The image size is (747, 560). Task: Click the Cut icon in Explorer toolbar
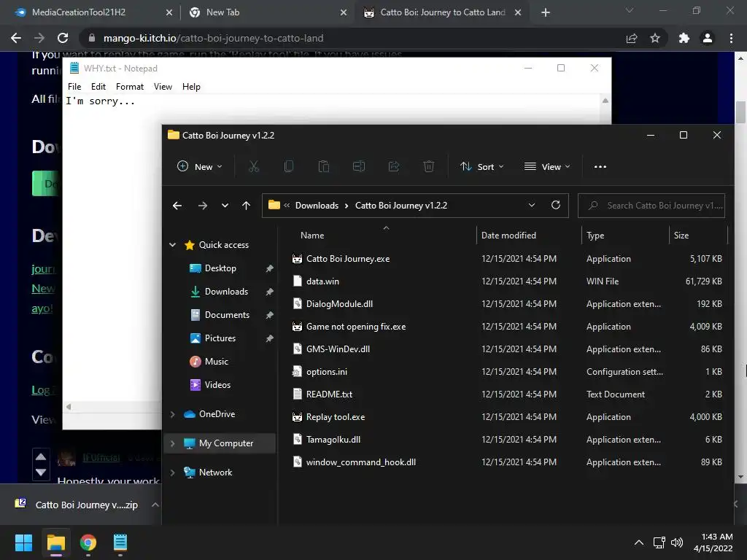pyautogui.click(x=253, y=167)
